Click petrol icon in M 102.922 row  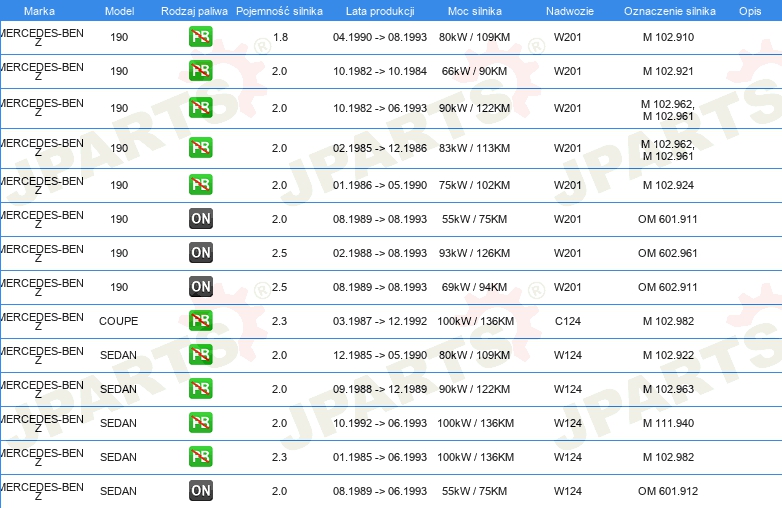pos(200,354)
